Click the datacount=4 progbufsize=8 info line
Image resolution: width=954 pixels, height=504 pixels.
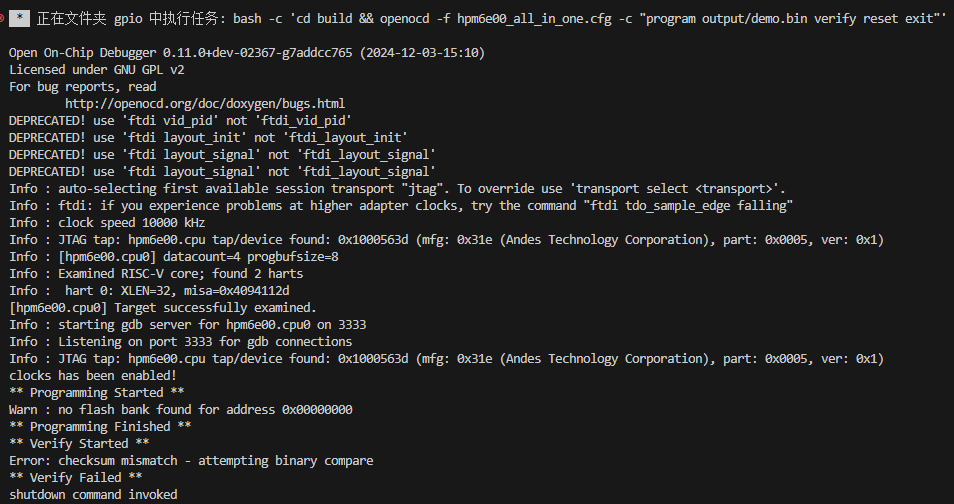click(x=173, y=256)
